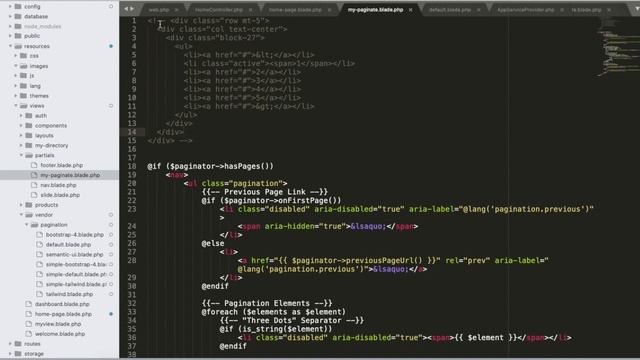Click the next-tab right arrow
640x360 pixels.
point(132,9)
